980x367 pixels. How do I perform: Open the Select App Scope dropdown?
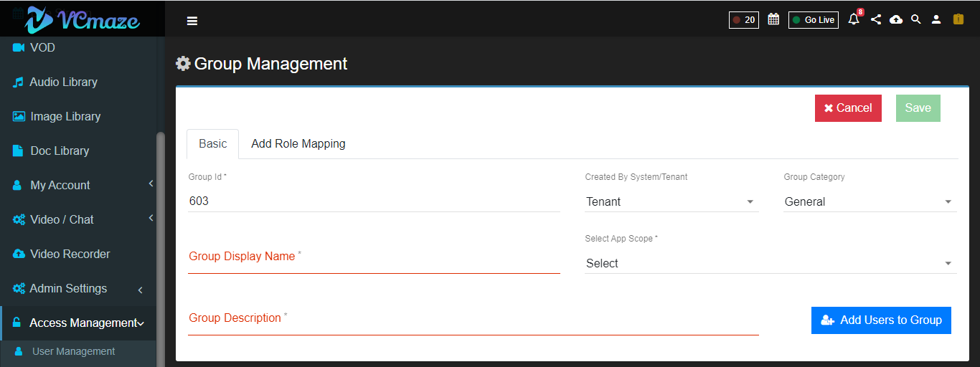tap(771, 264)
